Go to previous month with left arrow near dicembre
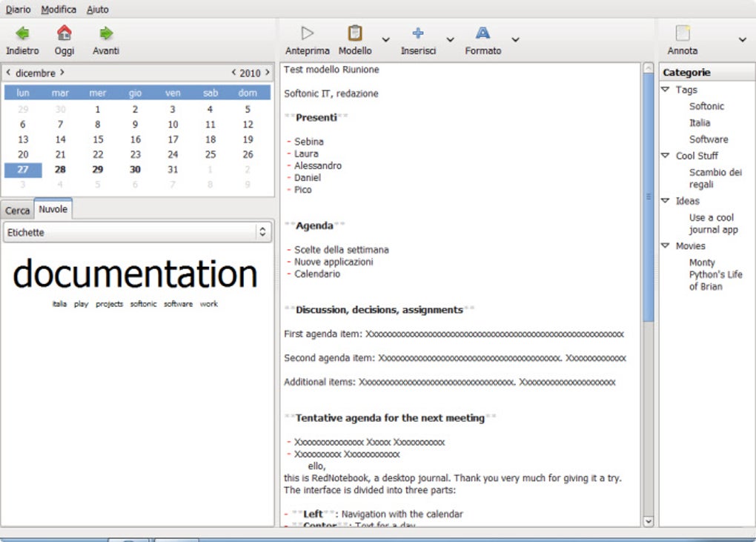756x542 pixels. point(8,73)
